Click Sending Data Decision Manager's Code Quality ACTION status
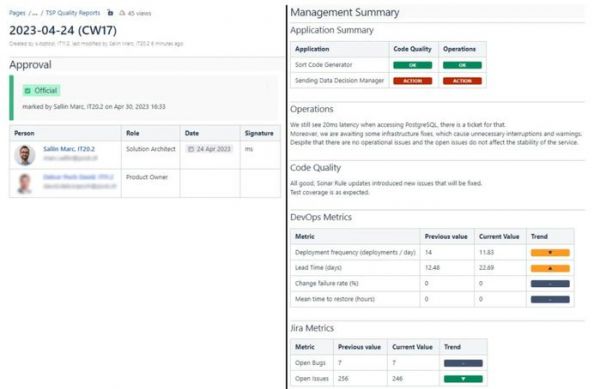Image resolution: width=600 pixels, height=389 pixels. point(412,81)
